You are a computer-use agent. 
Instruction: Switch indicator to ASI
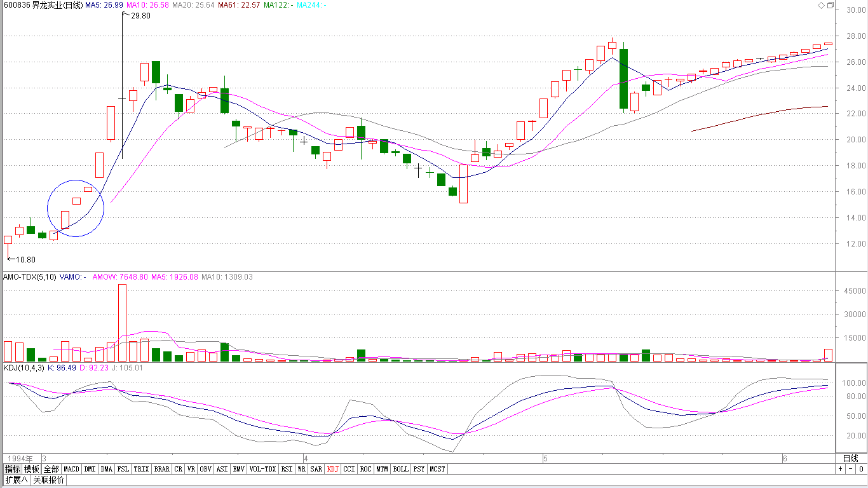tap(222, 469)
